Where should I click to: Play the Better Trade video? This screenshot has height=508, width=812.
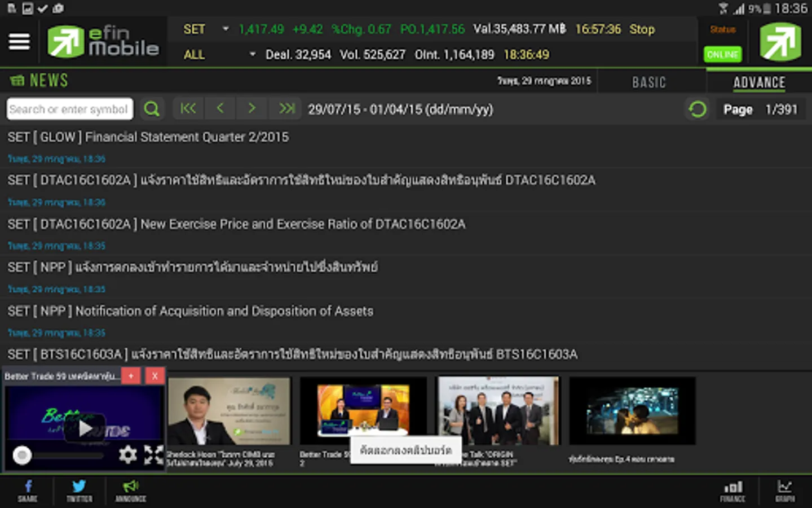point(85,428)
